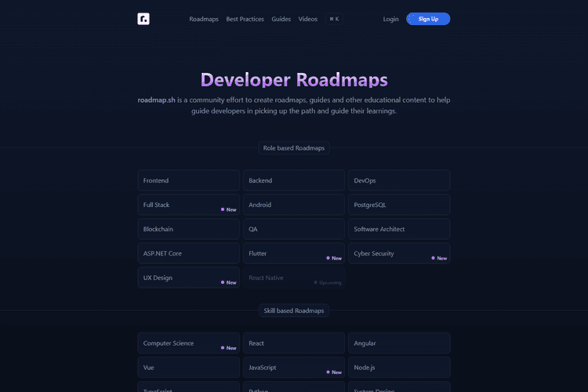Select the Angular roadmap card
This screenshot has width=588, height=392.
(399, 343)
